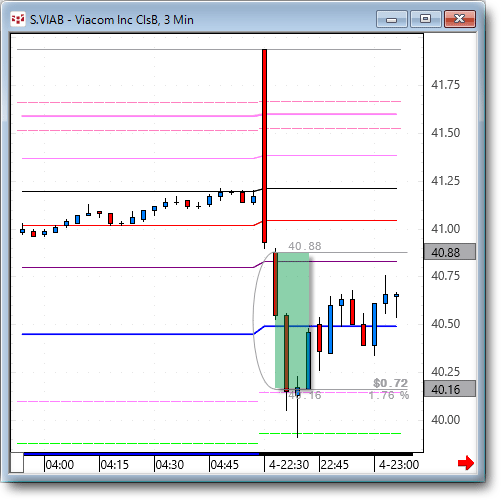Click the 41.75 price axis label
This screenshot has width=503, height=500.
445,85
